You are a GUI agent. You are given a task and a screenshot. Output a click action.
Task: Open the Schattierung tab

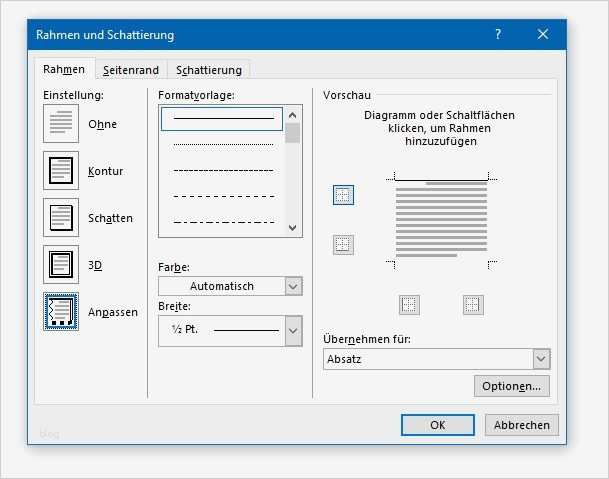209,70
